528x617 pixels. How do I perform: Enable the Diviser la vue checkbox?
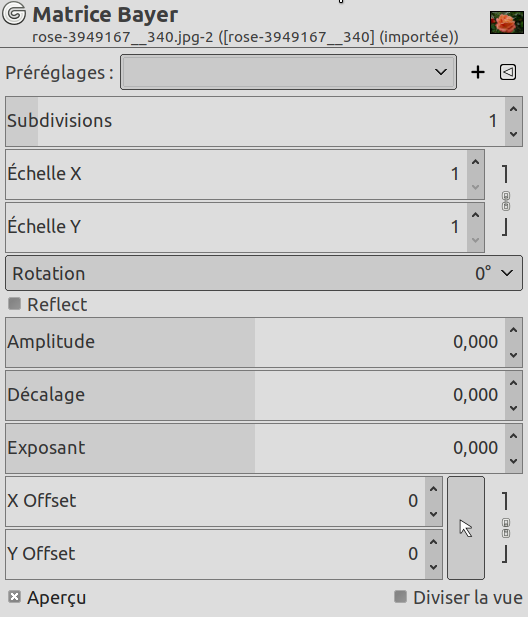(401, 597)
